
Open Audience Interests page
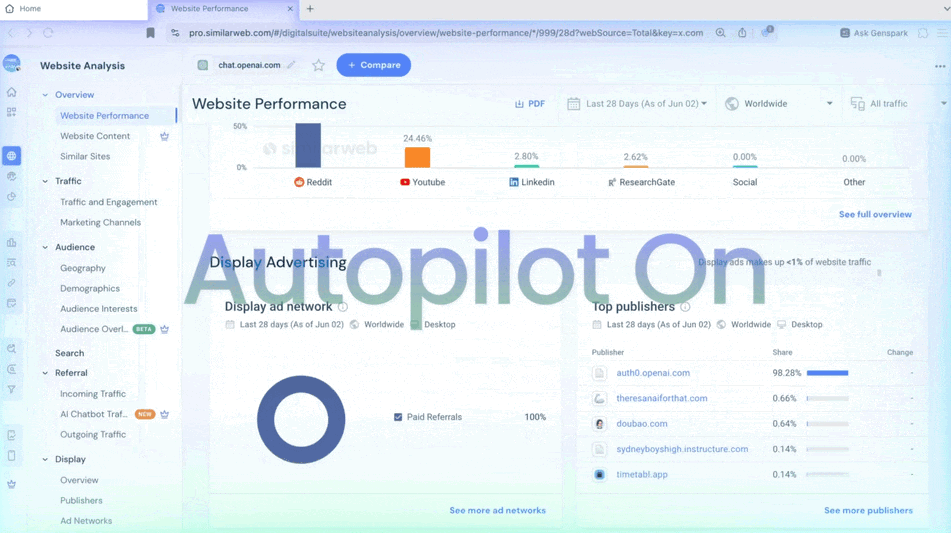coord(99,309)
